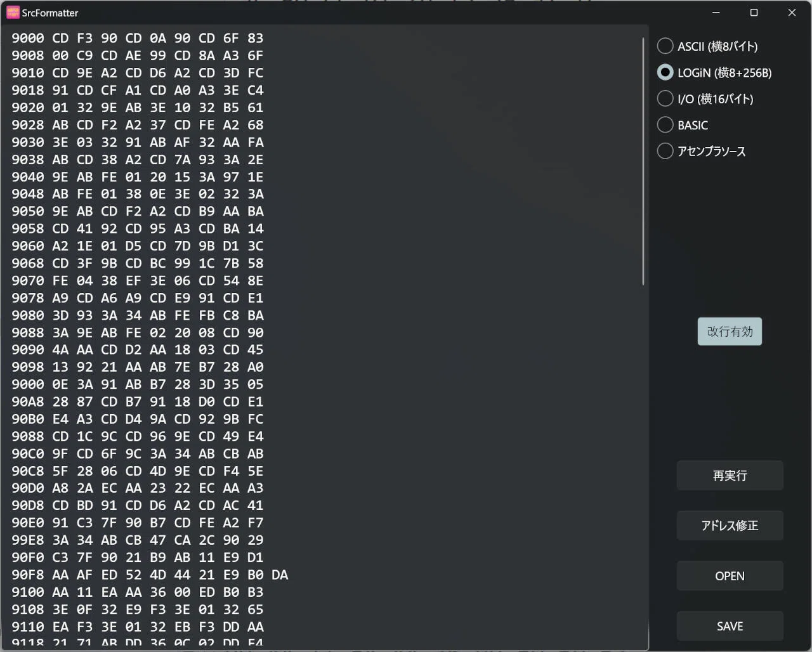The height and width of the screenshot is (652, 812).
Task: Click the 再実行 button
Action: [x=730, y=476]
